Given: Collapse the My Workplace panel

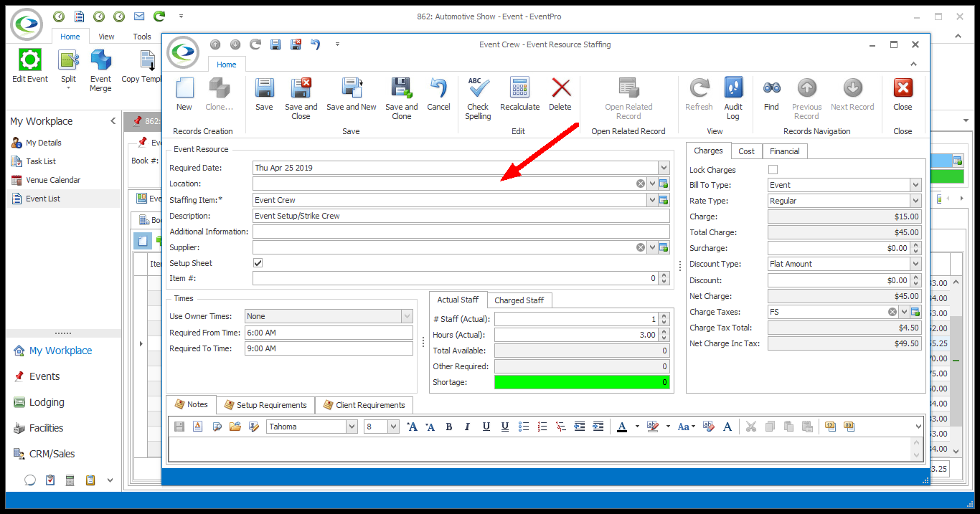Looking at the screenshot, I should 113,121.
